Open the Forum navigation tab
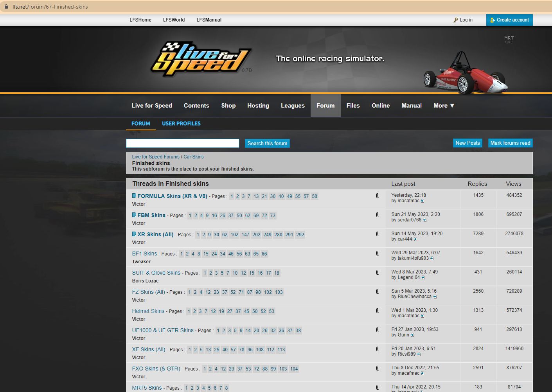This screenshot has width=552, height=392. pyautogui.click(x=325, y=106)
